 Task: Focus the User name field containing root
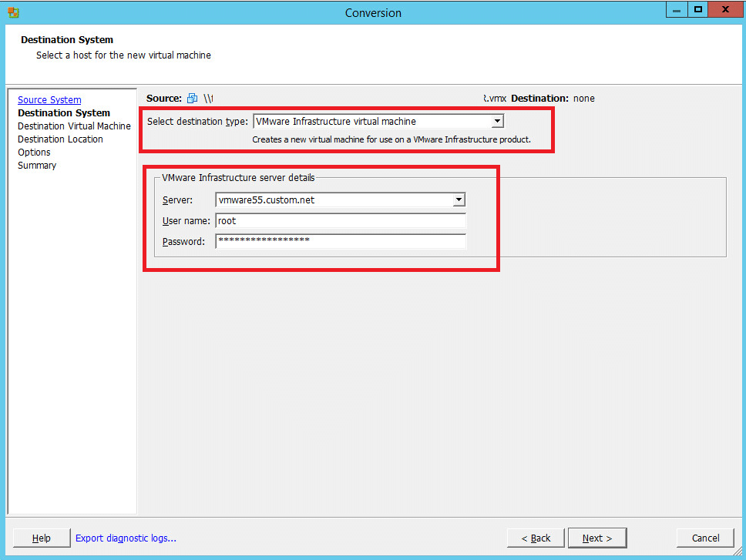tap(341, 220)
